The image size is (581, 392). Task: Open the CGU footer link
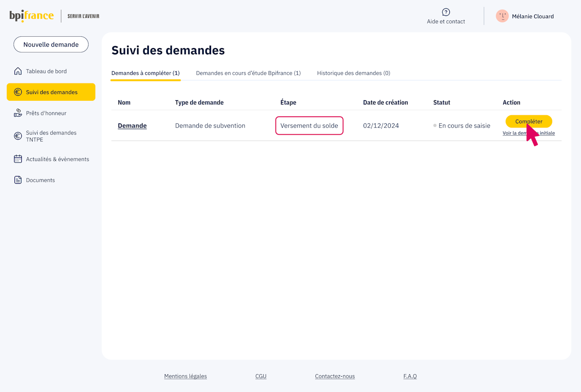[x=261, y=376]
